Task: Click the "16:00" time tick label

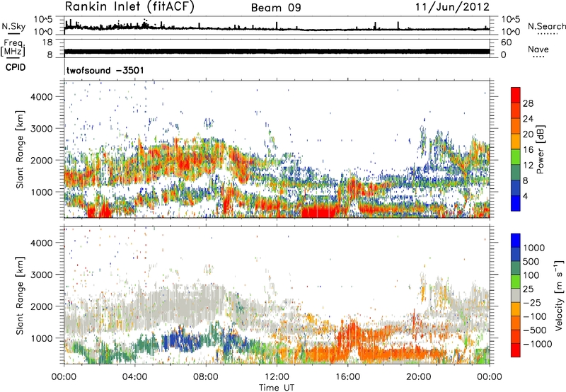Action: click(x=347, y=377)
